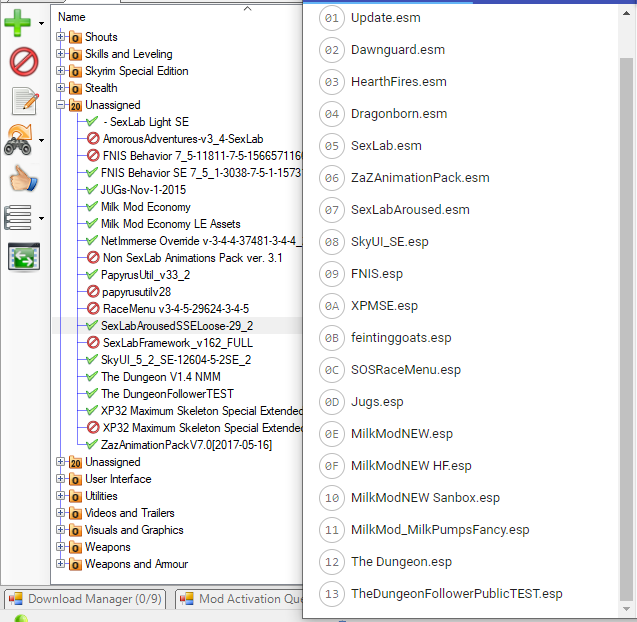
Task: Select the Dragonborn.esm plugin
Action: point(399,114)
